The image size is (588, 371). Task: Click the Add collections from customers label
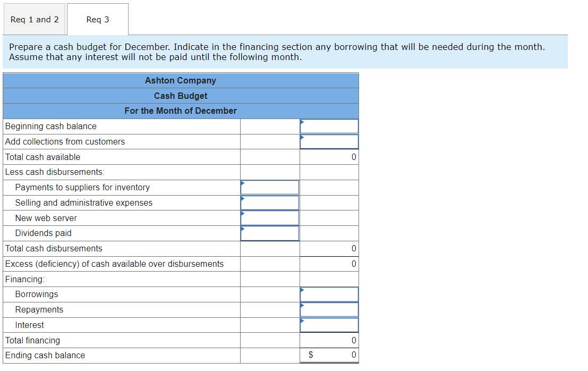pos(65,142)
